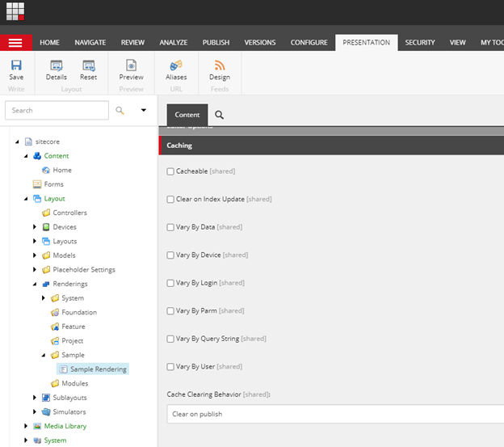
Task: Check Clear on Index Update
Action: 170,200
